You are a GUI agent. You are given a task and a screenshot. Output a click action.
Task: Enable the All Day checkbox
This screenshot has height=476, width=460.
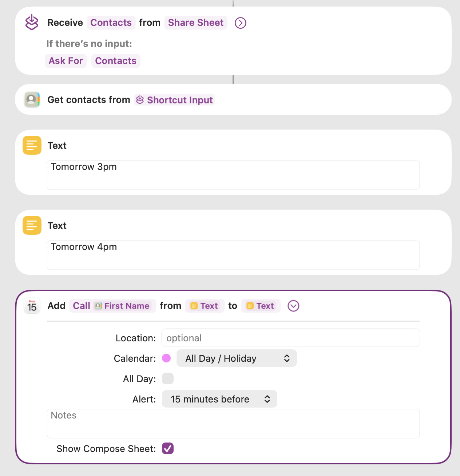(168, 378)
